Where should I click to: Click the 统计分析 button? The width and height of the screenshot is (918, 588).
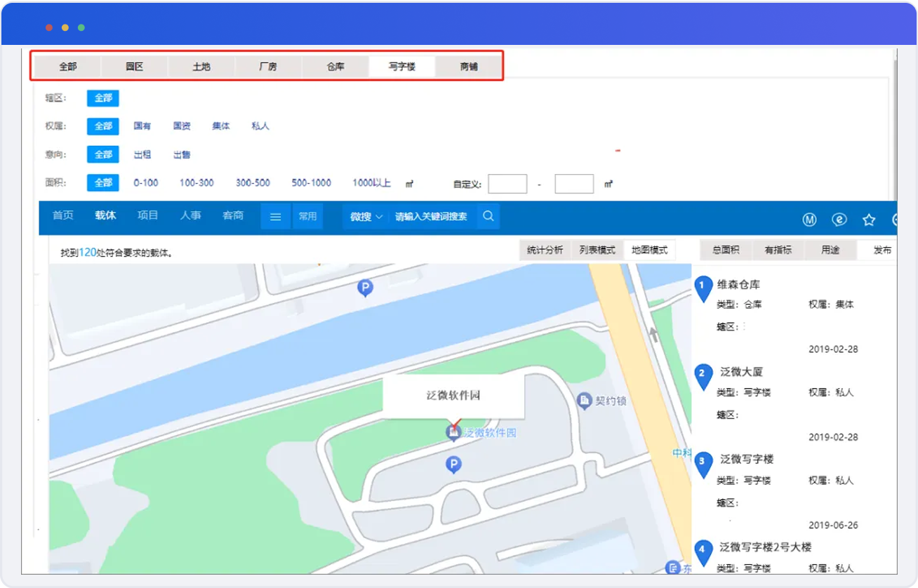click(x=545, y=250)
